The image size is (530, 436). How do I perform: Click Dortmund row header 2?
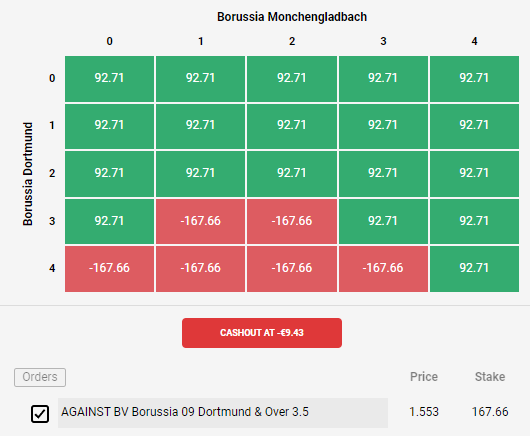[52, 173]
